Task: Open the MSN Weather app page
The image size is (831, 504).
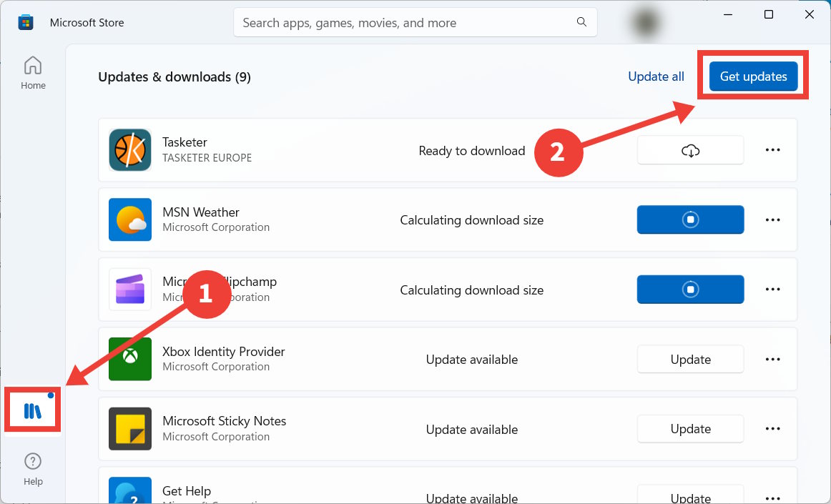Action: (201, 212)
